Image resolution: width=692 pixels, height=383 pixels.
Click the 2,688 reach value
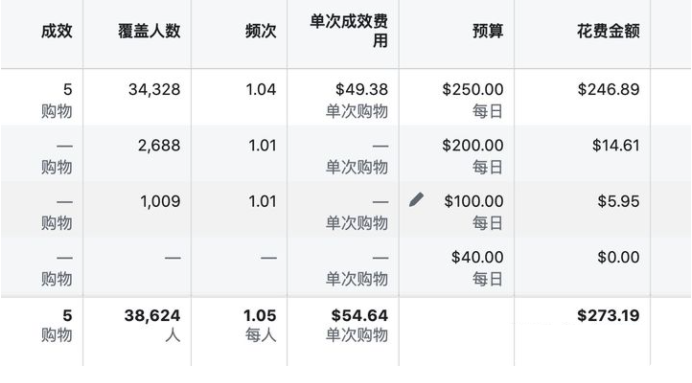tap(159, 146)
